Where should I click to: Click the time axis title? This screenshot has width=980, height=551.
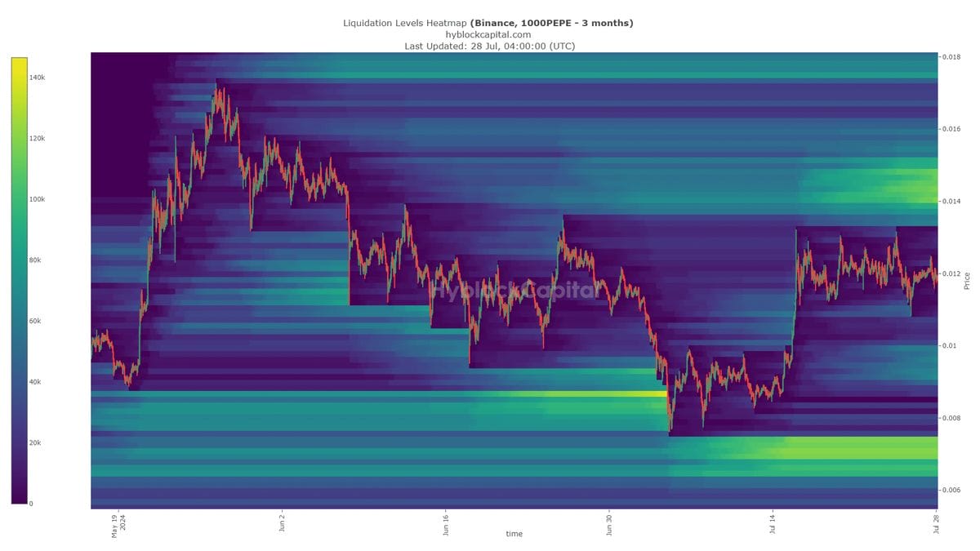pyautogui.click(x=514, y=533)
